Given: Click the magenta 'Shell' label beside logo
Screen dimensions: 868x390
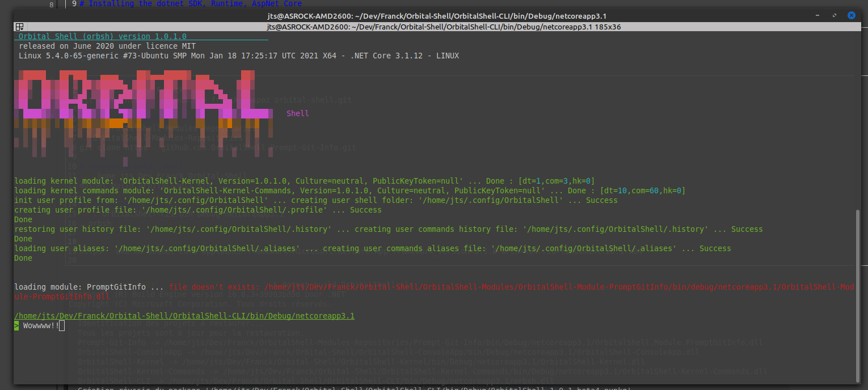Looking at the screenshot, I should point(298,113).
